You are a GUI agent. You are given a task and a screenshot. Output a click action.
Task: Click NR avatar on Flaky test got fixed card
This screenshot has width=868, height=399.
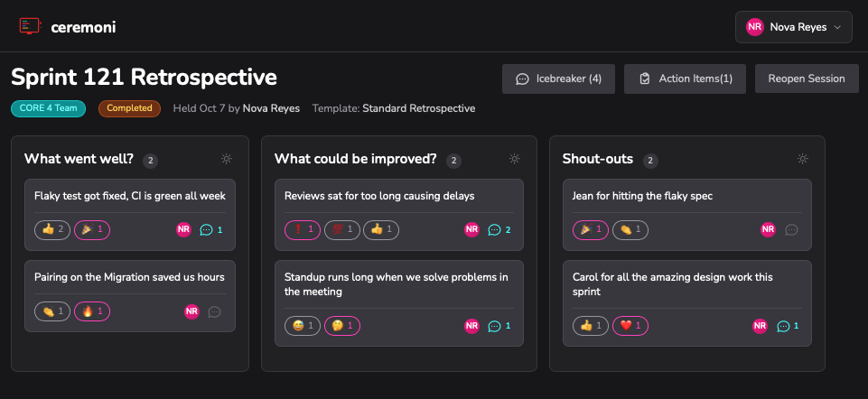tap(183, 229)
